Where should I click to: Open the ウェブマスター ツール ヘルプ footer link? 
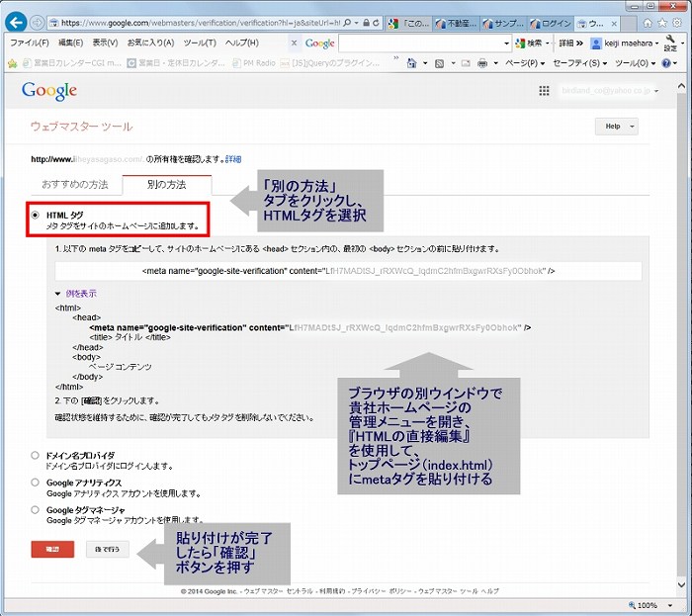458,591
